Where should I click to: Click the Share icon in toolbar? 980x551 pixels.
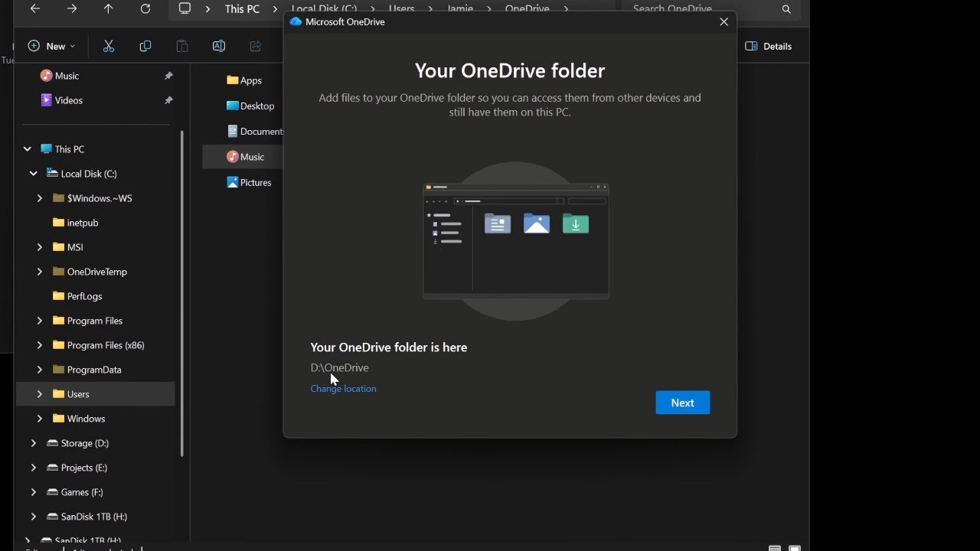tap(256, 46)
